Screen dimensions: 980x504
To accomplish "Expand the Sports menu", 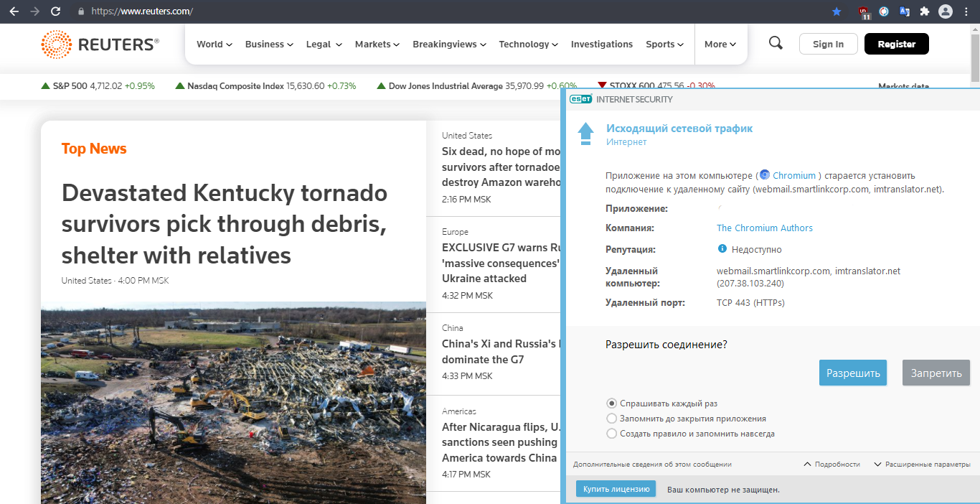I will tap(665, 44).
